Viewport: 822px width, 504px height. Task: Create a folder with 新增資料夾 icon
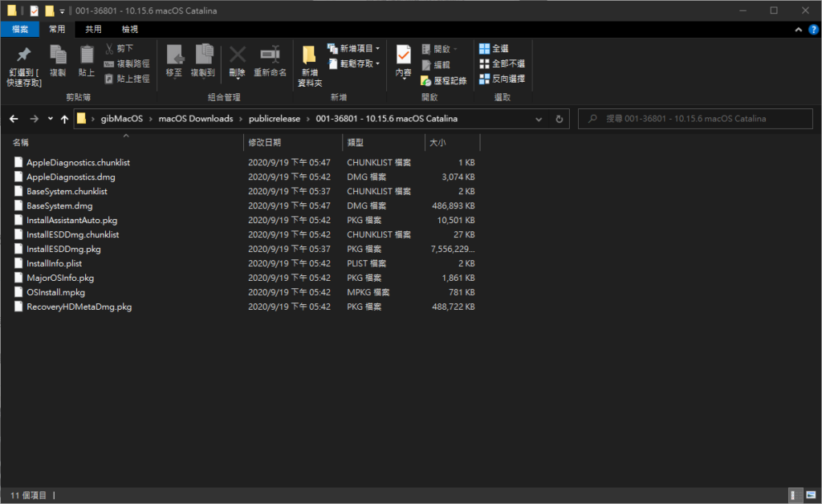click(310, 58)
